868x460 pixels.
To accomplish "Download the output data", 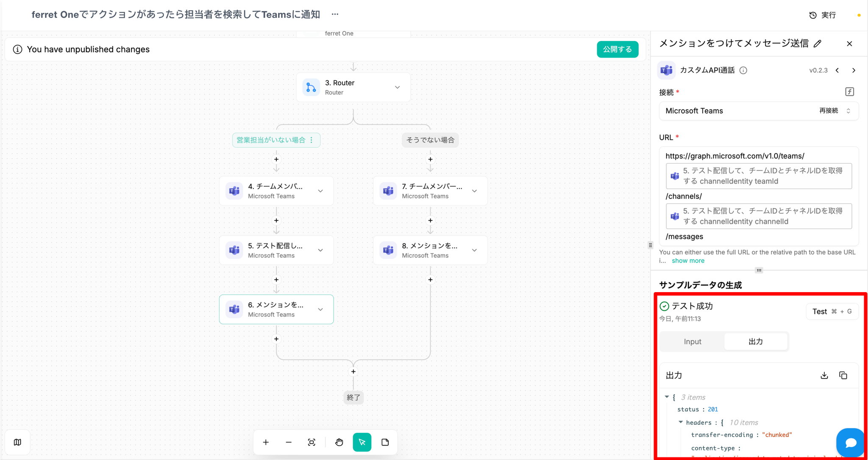I will [x=824, y=375].
